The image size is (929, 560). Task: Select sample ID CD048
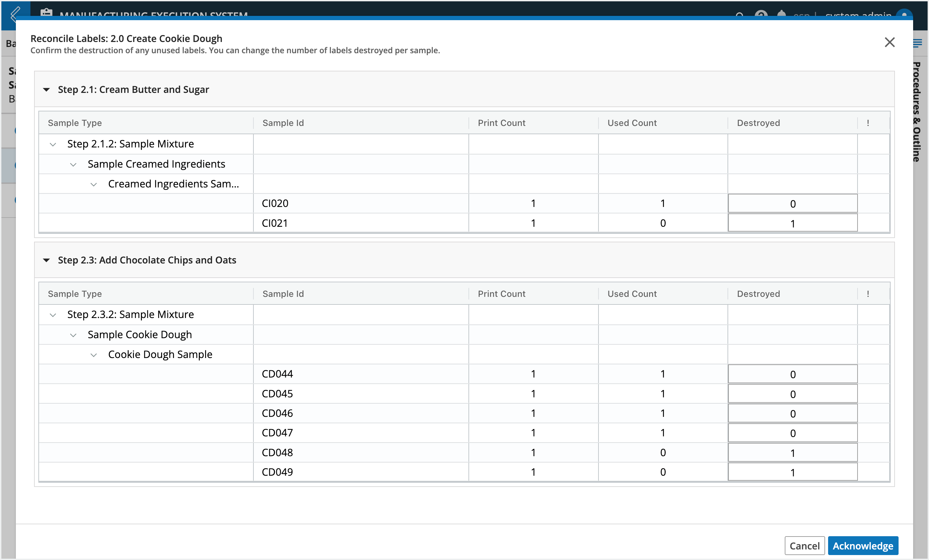(x=277, y=453)
